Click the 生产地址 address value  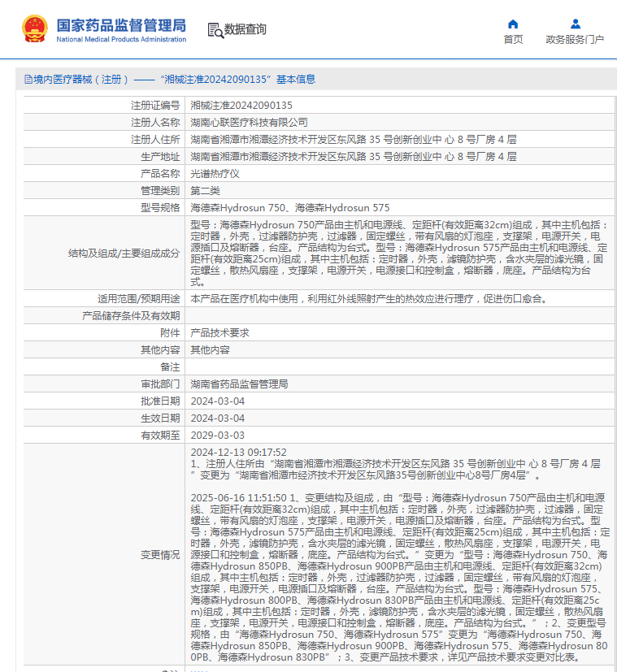354,157
